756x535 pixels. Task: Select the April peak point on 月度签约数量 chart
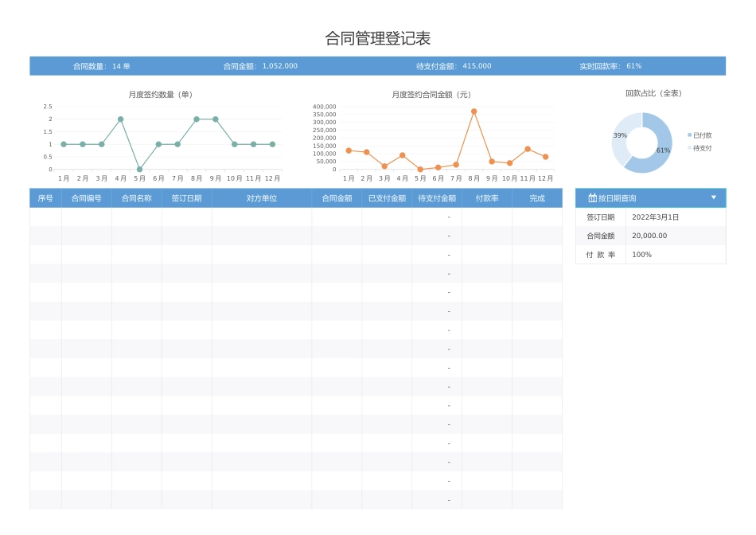click(119, 118)
